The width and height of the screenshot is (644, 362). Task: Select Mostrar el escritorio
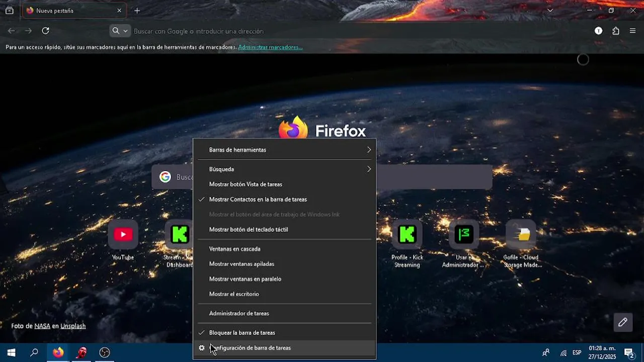pos(284,294)
